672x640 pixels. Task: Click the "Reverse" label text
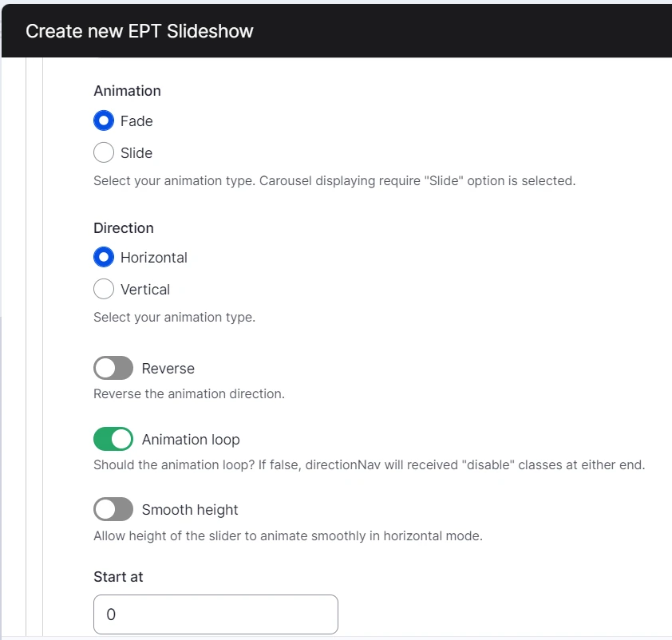(168, 369)
